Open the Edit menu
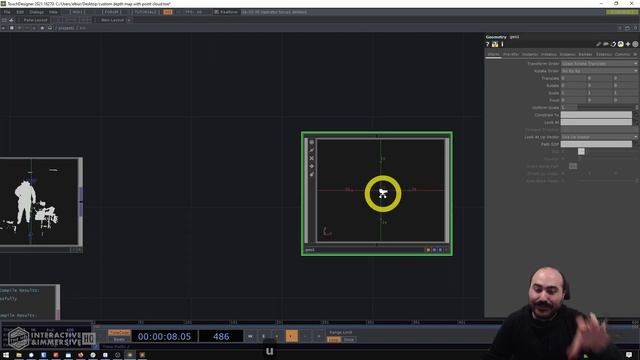The width and height of the screenshot is (640, 360). point(20,12)
